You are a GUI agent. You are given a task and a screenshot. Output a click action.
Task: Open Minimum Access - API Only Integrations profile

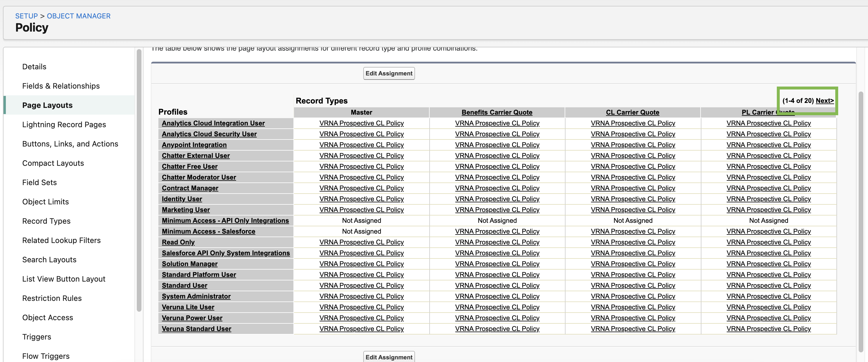pyautogui.click(x=225, y=220)
